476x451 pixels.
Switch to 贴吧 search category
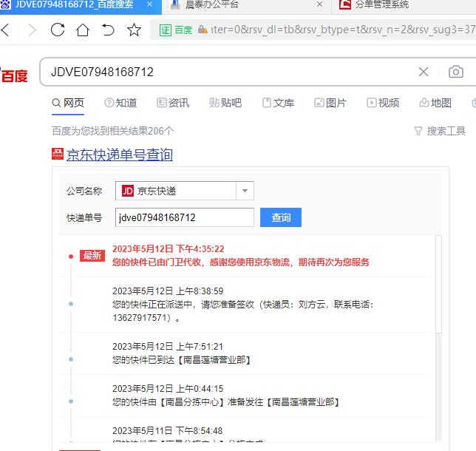click(225, 103)
